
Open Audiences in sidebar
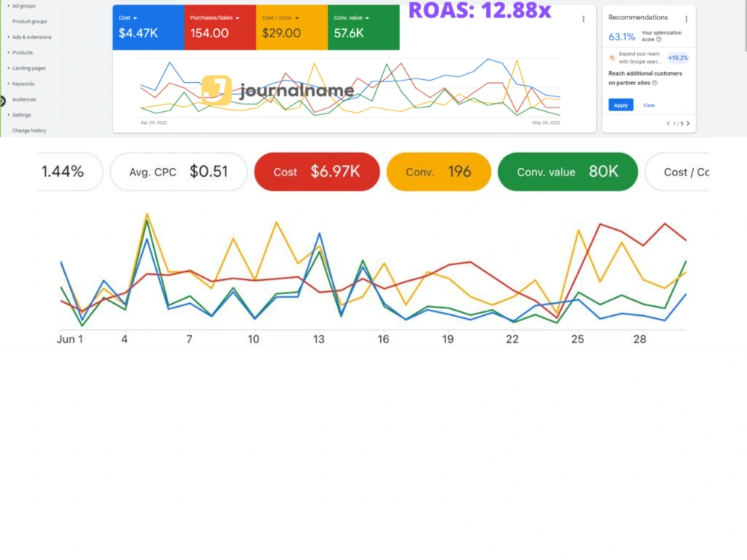(25, 99)
